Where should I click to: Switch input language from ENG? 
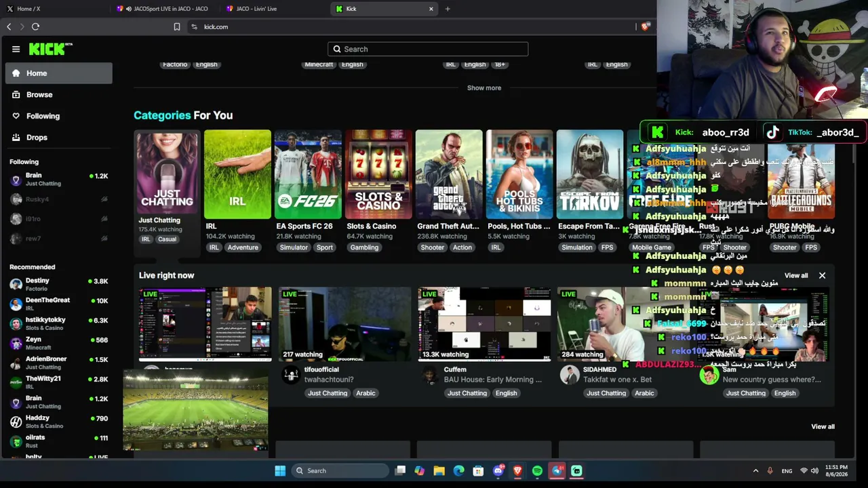pos(787,470)
